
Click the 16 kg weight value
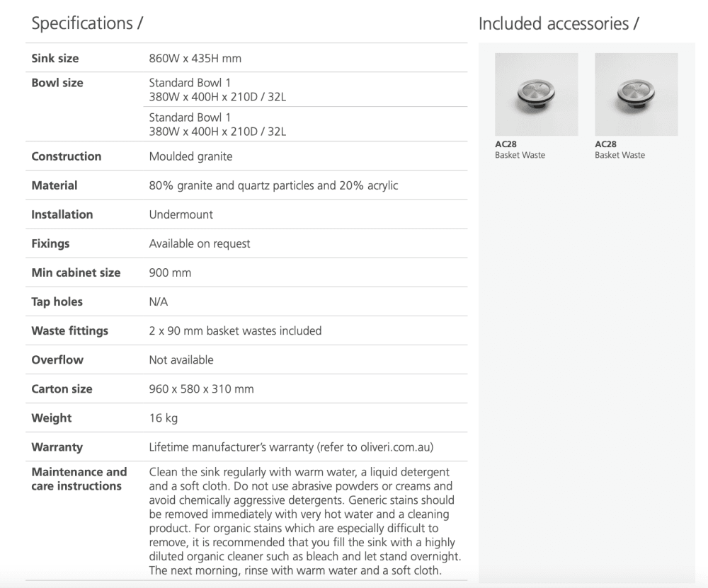tap(163, 418)
